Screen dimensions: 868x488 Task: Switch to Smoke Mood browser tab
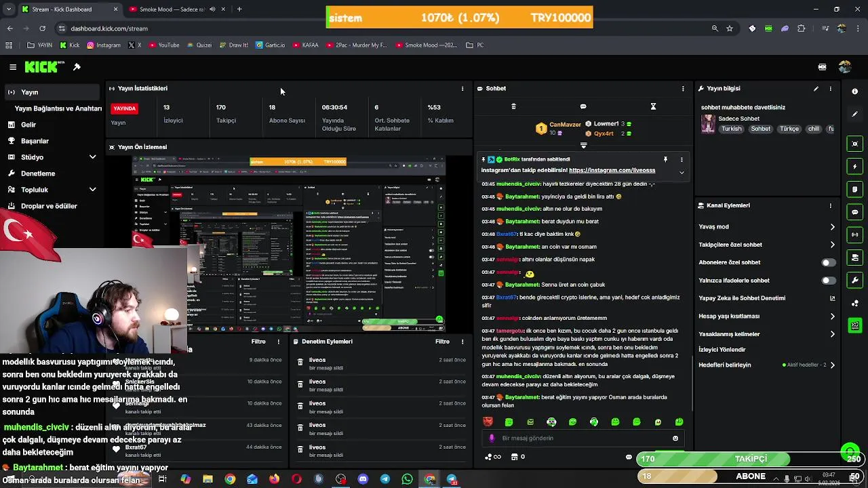(x=176, y=9)
